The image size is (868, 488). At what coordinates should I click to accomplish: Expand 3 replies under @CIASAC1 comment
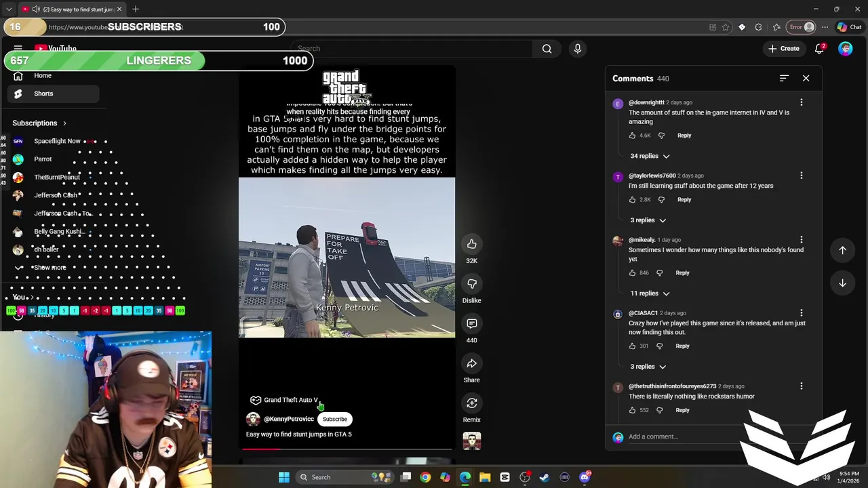pyautogui.click(x=648, y=367)
